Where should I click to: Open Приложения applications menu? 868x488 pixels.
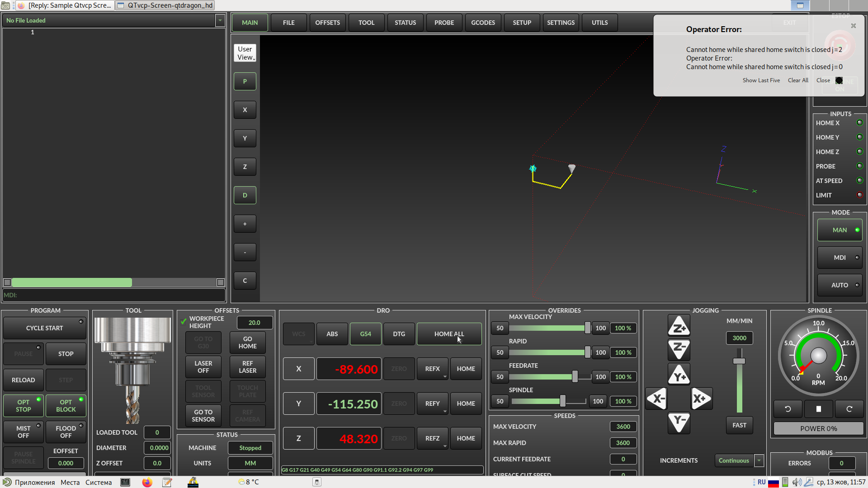[x=35, y=482]
